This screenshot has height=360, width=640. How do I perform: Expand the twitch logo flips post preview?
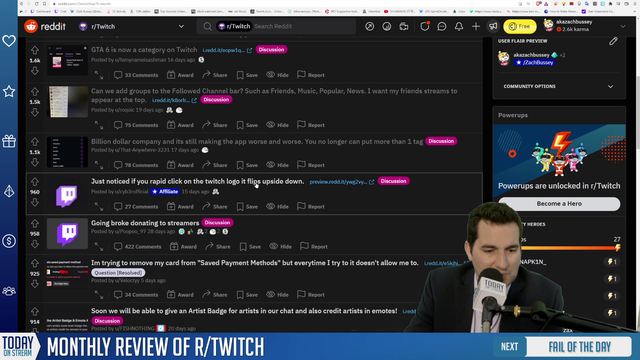point(99,207)
